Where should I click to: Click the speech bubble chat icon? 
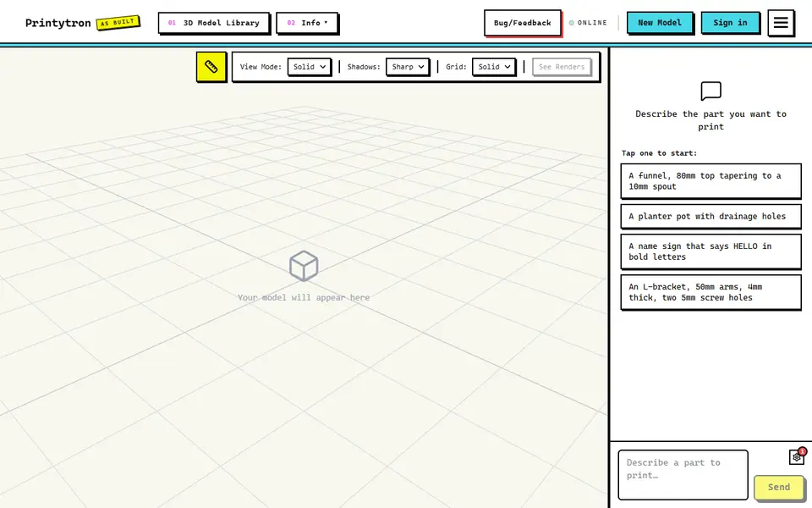point(710,91)
